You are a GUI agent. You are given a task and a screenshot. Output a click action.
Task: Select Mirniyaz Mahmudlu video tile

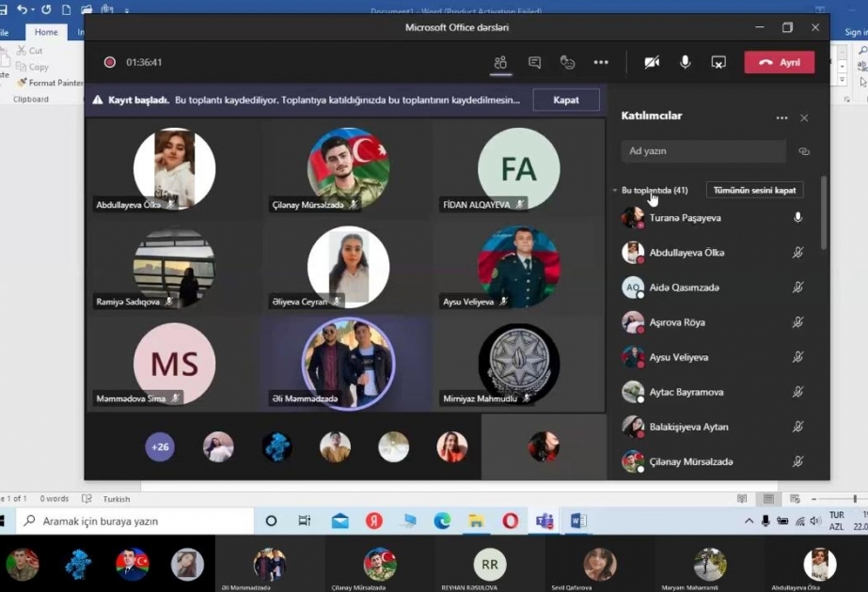[x=519, y=364]
